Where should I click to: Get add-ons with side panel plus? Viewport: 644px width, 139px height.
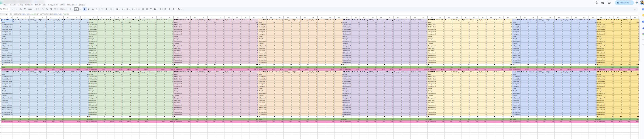[643, 45]
